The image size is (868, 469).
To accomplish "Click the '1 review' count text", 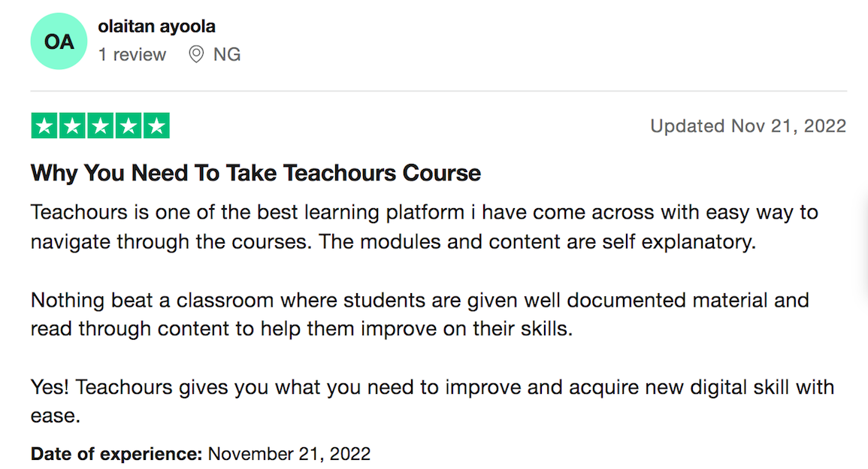I will point(132,54).
